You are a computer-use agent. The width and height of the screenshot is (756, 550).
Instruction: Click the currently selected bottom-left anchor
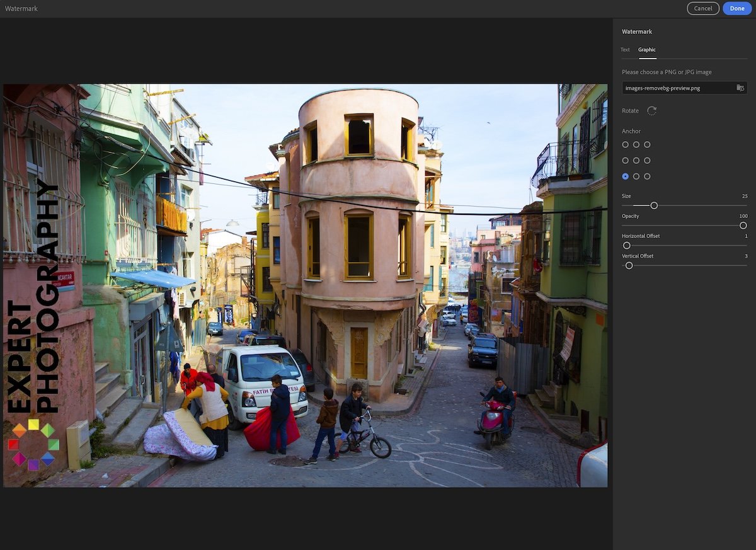click(625, 176)
